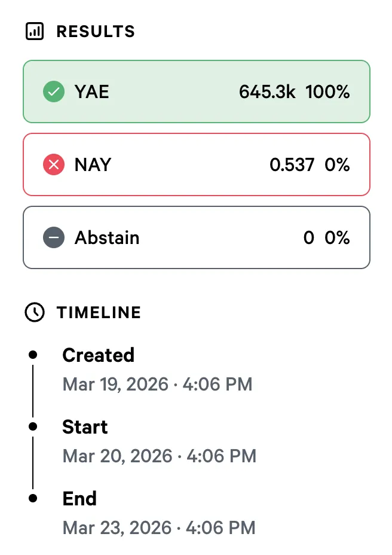Click the red NAY cross icon

(54, 164)
